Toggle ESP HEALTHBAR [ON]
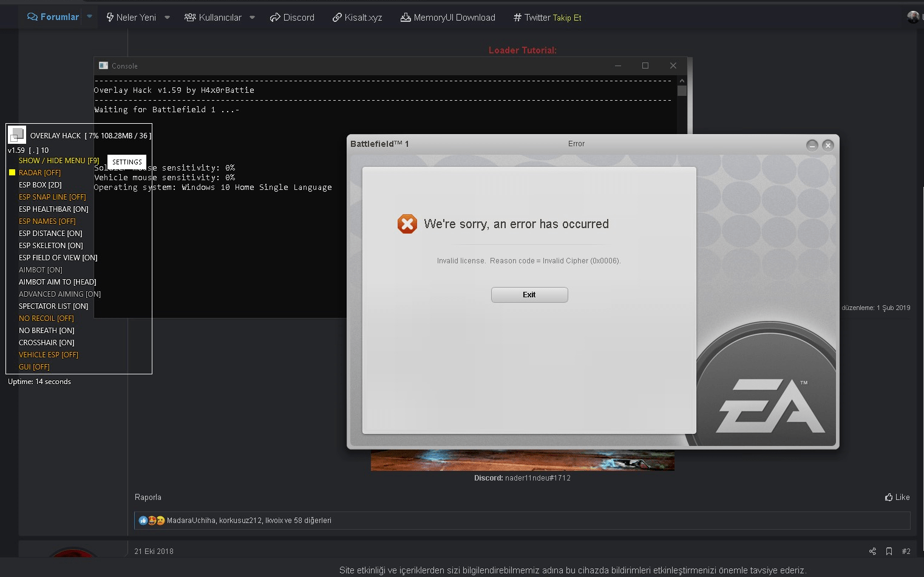Screen dimensions: 924x577 (x=53, y=209)
